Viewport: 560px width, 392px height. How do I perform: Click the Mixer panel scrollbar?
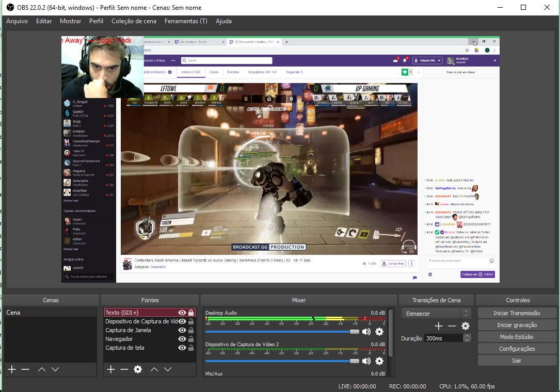click(391, 333)
